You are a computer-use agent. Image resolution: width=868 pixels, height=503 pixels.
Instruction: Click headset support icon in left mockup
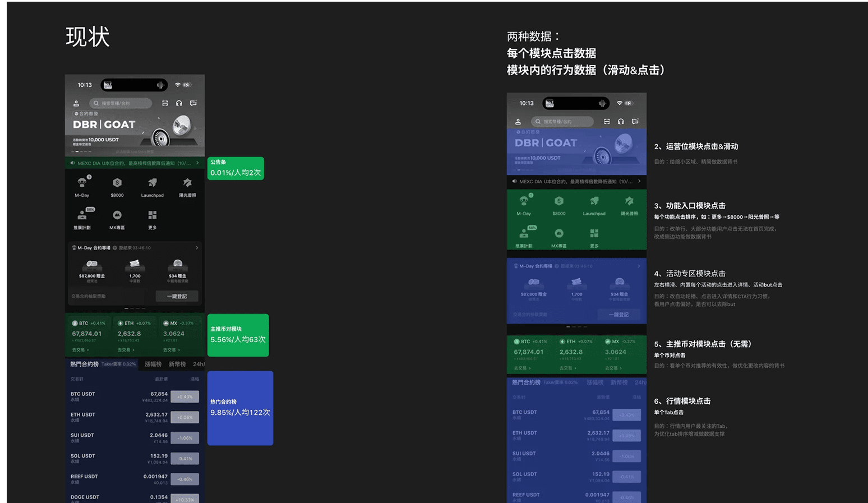[179, 103]
